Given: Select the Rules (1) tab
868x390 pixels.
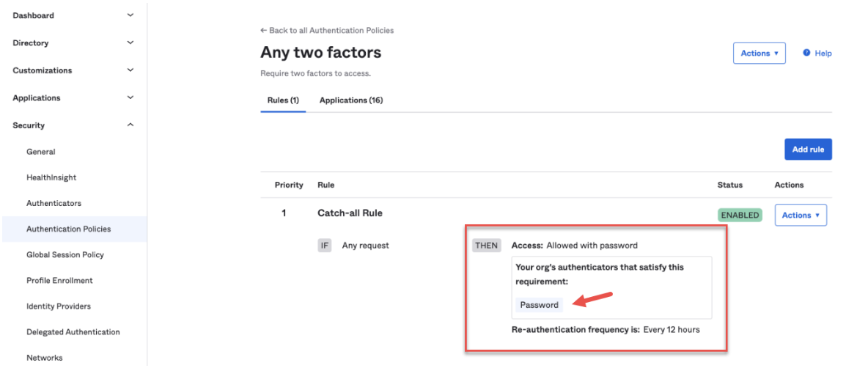Looking at the screenshot, I should pyautogui.click(x=283, y=100).
